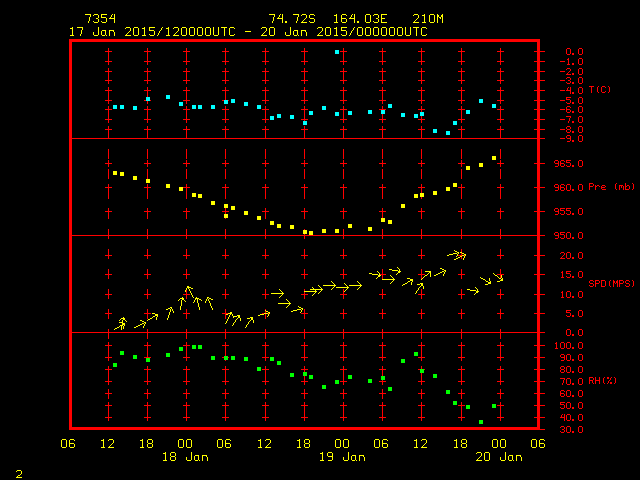Click the -7.0 temperature axis value
640x480 pixels.
click(x=571, y=120)
